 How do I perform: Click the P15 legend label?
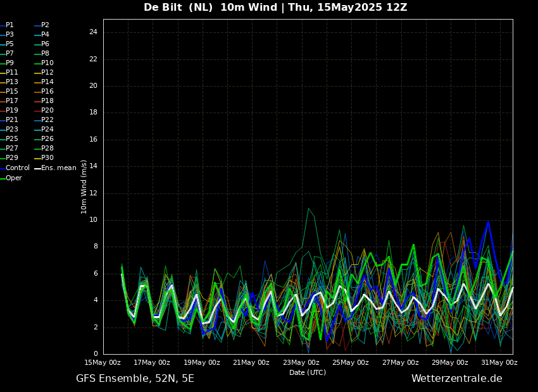click(x=12, y=92)
